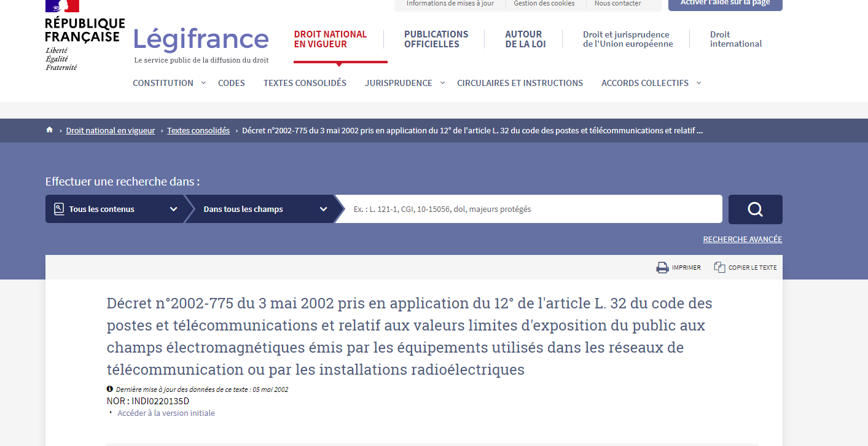
Task: Select the Droit national en vigueur tab
Action: 330,39
